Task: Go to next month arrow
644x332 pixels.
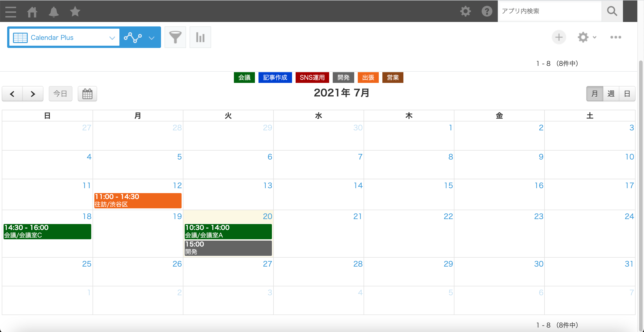Action: click(33, 94)
